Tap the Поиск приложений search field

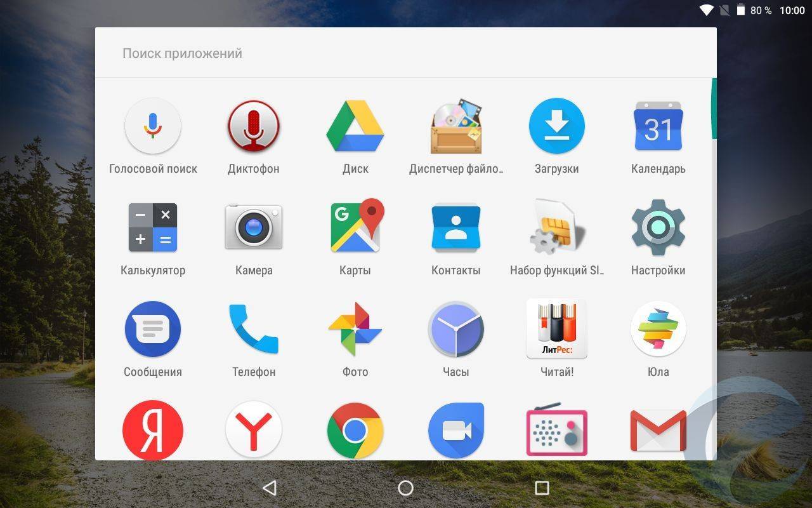405,53
